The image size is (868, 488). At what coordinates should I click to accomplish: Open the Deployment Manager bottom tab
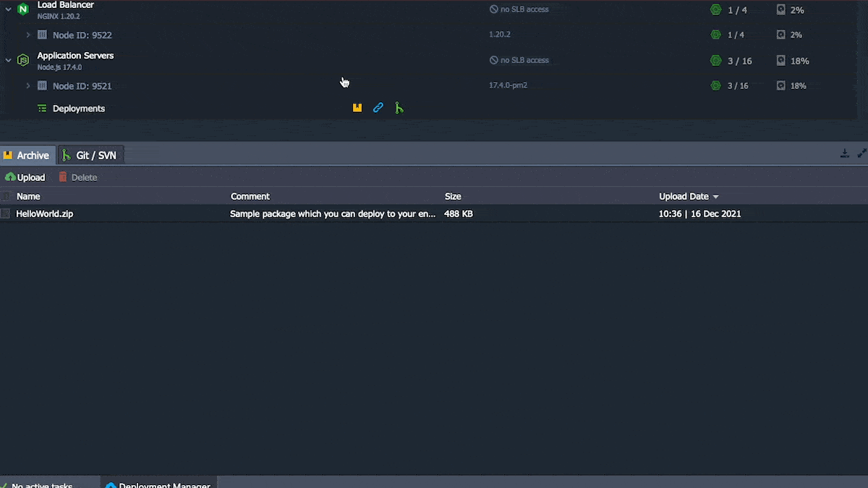158,482
